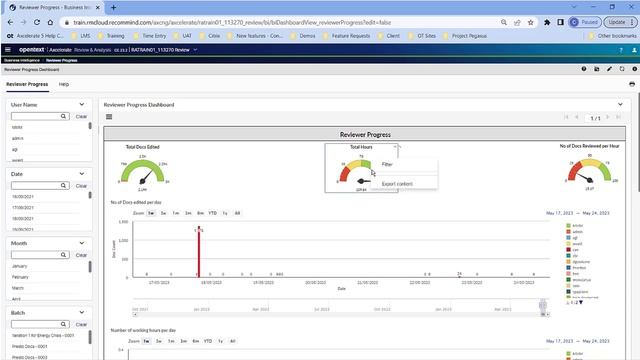Open the report hamburger menu under the dashboard title

click(109, 117)
